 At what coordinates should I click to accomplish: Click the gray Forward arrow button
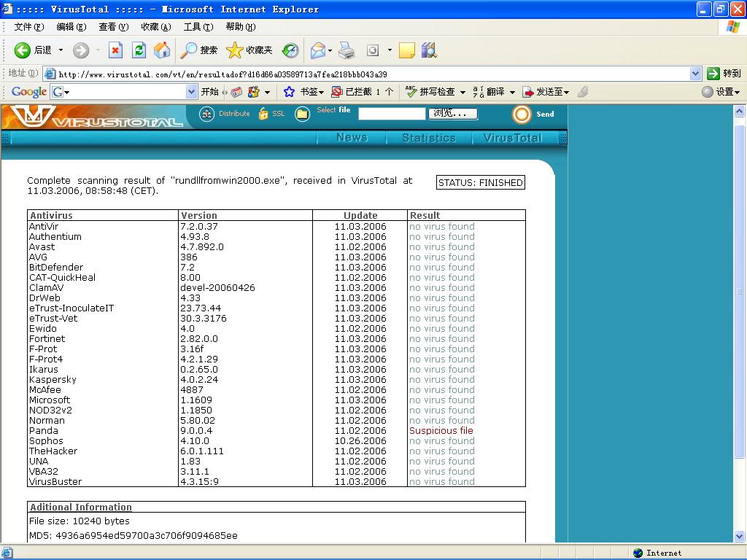coord(81,50)
